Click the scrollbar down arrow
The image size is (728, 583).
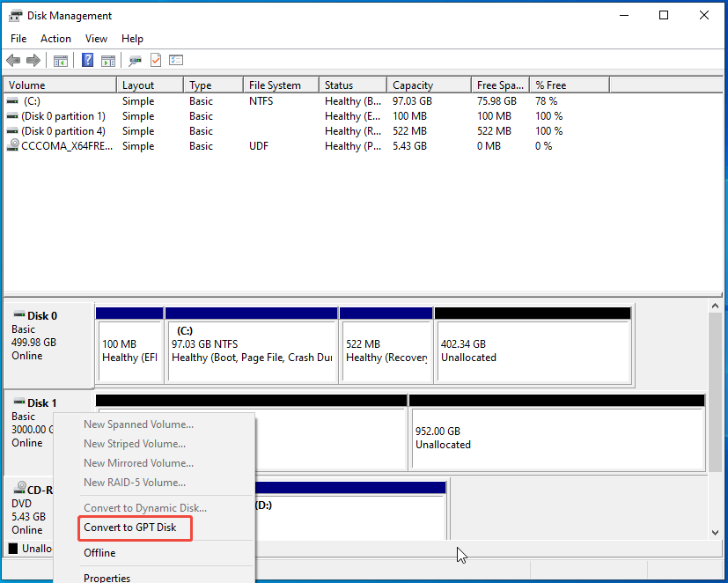[x=716, y=532]
